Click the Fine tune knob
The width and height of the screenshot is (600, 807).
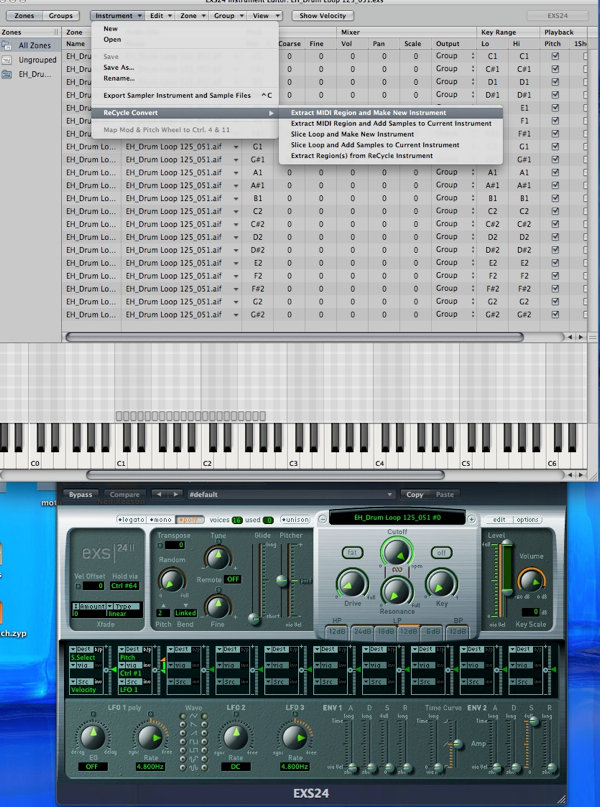(x=218, y=607)
